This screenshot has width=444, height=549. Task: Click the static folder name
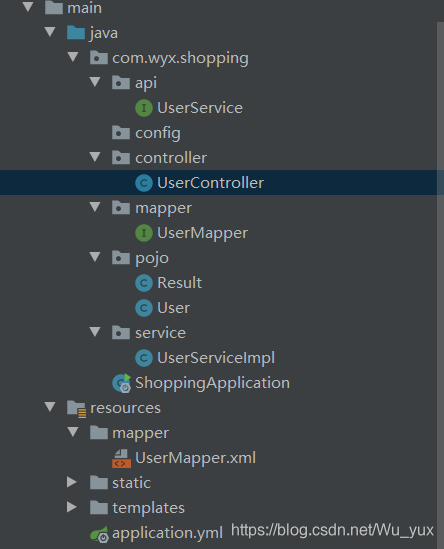131,483
